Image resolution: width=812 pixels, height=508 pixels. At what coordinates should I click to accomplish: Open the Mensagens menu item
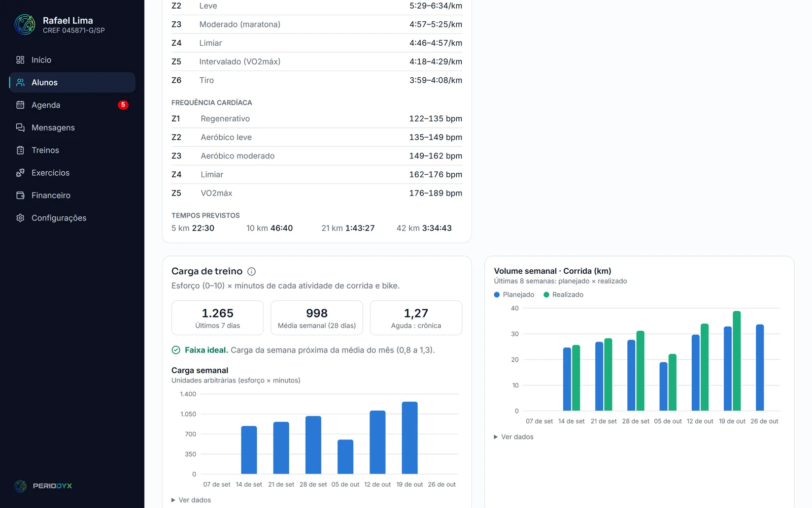point(72,128)
